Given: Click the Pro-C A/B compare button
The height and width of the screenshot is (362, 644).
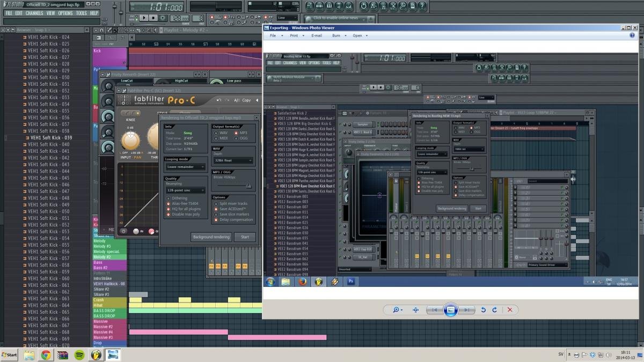Looking at the screenshot, I should [x=237, y=100].
